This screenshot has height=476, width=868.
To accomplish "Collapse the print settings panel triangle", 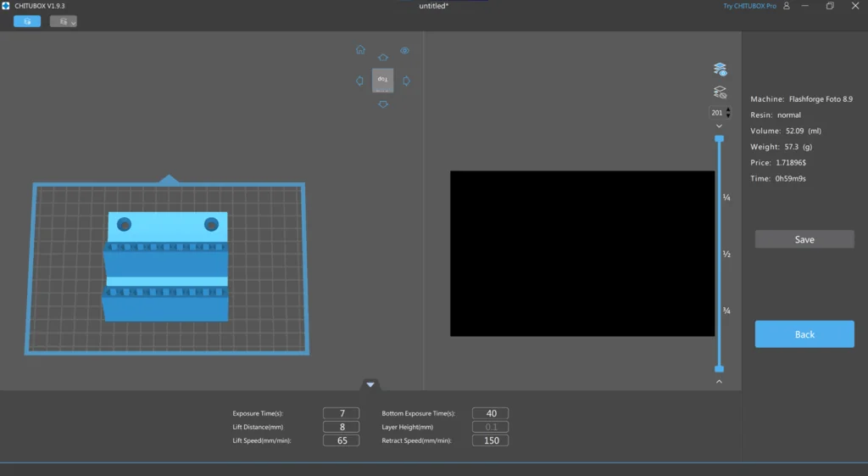I will (370, 384).
